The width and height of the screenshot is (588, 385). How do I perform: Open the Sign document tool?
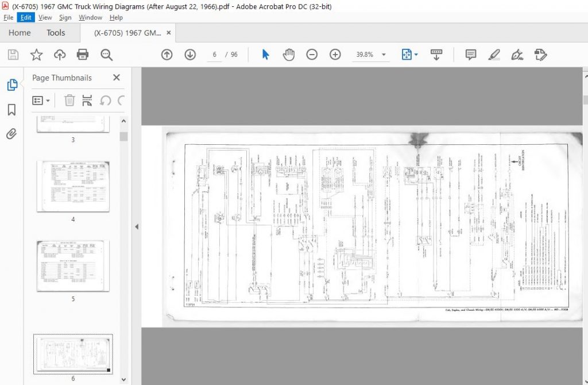click(517, 55)
